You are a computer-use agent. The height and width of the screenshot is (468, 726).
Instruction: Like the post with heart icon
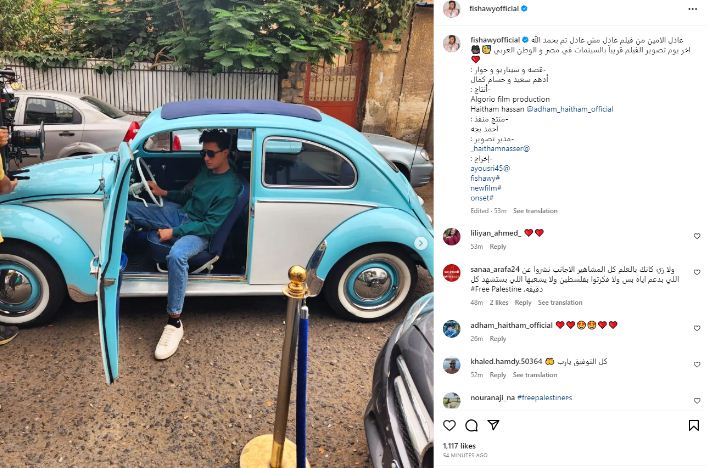coord(450,425)
